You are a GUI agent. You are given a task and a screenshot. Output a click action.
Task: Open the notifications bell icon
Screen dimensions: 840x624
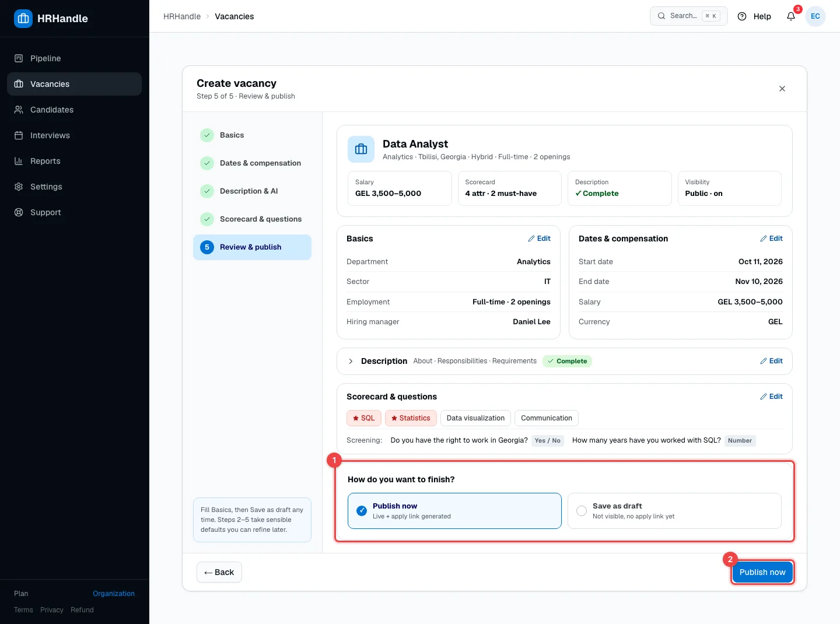pos(791,16)
